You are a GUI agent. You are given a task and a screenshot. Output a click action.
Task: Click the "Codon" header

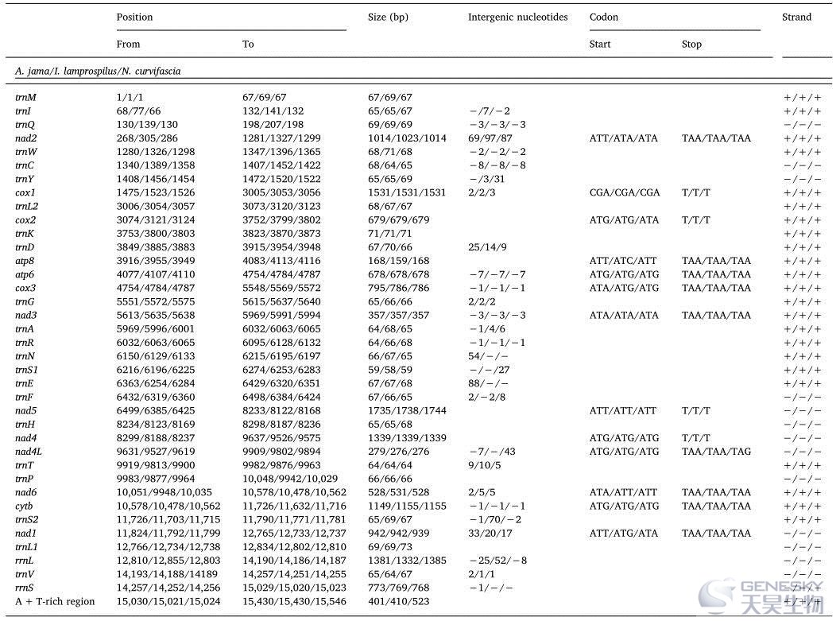point(604,17)
